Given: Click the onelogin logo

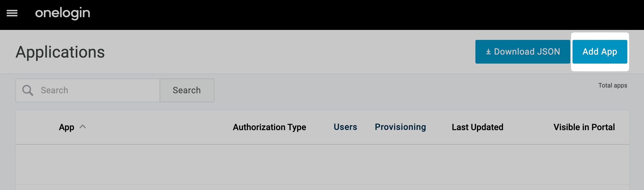Looking at the screenshot, I should [63, 13].
